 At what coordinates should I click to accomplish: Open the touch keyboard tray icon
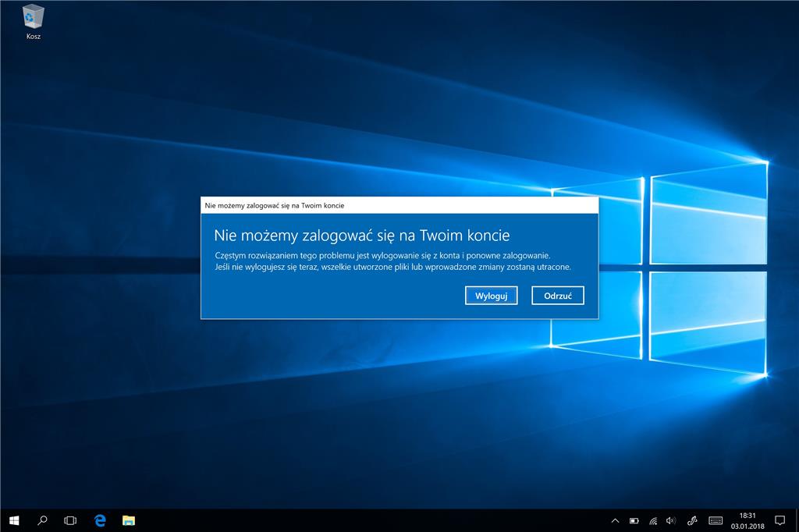click(716, 521)
